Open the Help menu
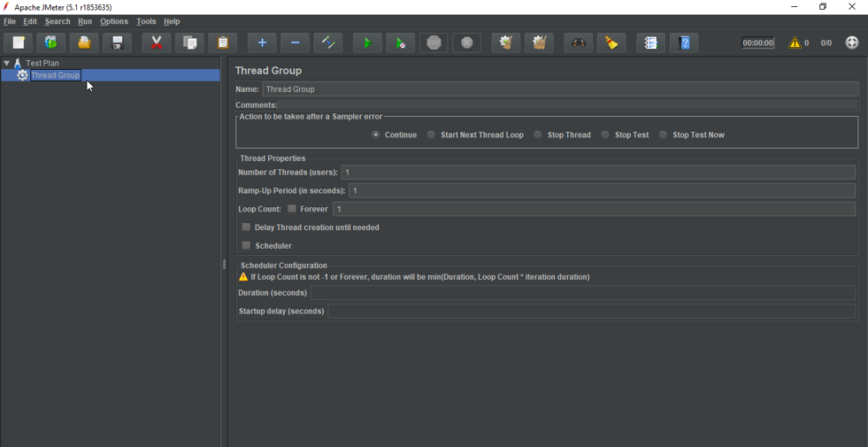The image size is (868, 447). coord(172,21)
